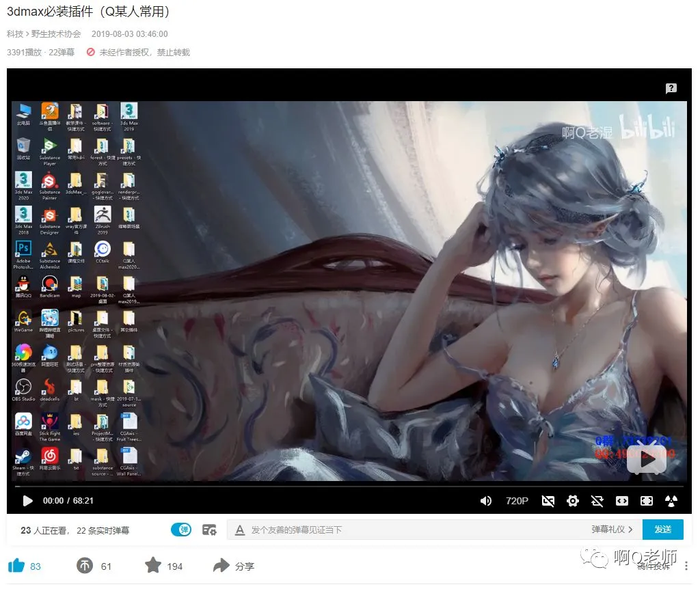
Task: Click the OBS Studio desktop icon
Action: (x=24, y=389)
